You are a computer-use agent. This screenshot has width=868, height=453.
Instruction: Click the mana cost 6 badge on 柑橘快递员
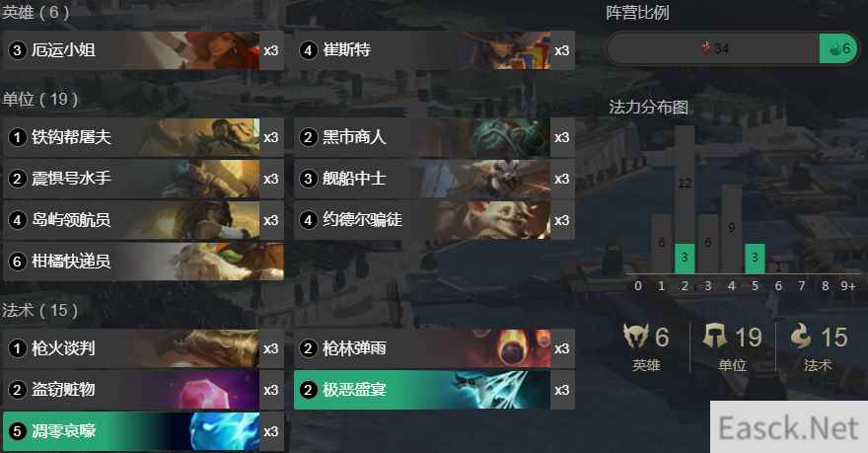[17, 261]
